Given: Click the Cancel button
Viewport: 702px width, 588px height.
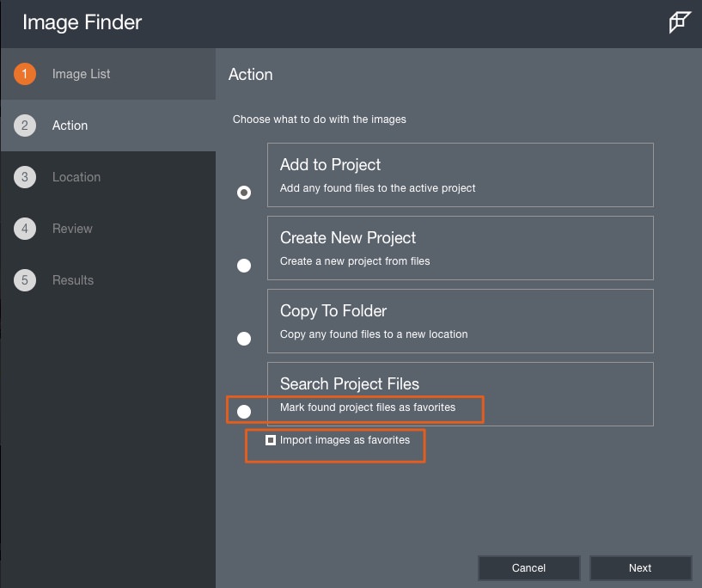Looking at the screenshot, I should pos(528,568).
